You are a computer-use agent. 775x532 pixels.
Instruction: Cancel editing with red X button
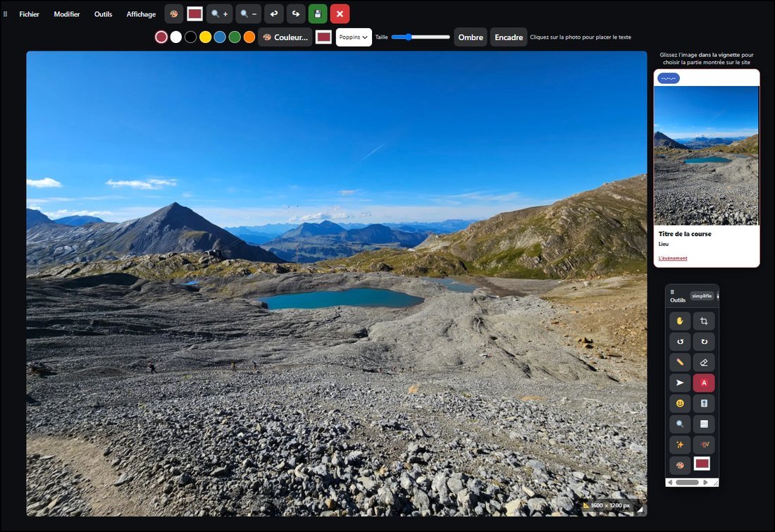point(340,14)
